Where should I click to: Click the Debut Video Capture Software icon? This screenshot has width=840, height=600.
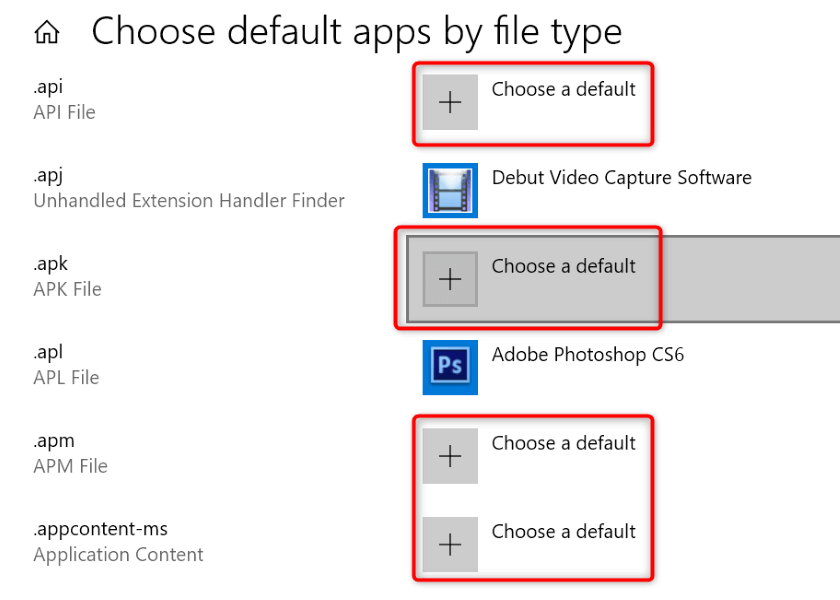(x=450, y=190)
